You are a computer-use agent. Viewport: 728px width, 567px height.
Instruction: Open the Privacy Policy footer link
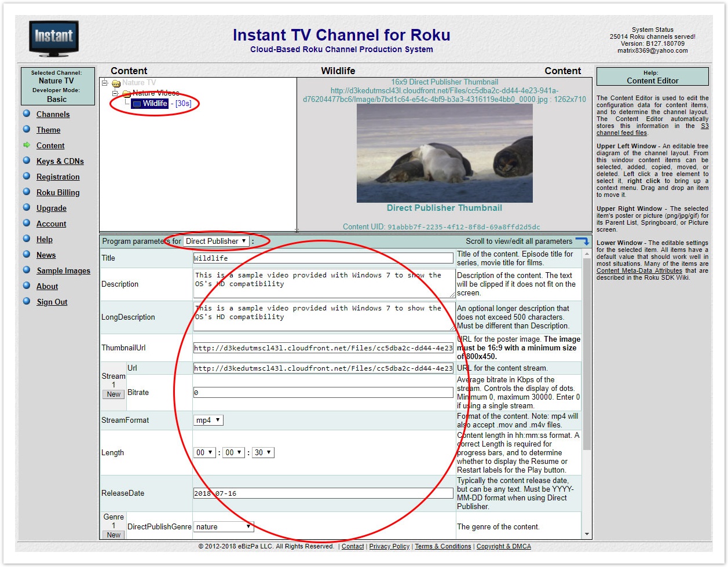click(x=389, y=546)
